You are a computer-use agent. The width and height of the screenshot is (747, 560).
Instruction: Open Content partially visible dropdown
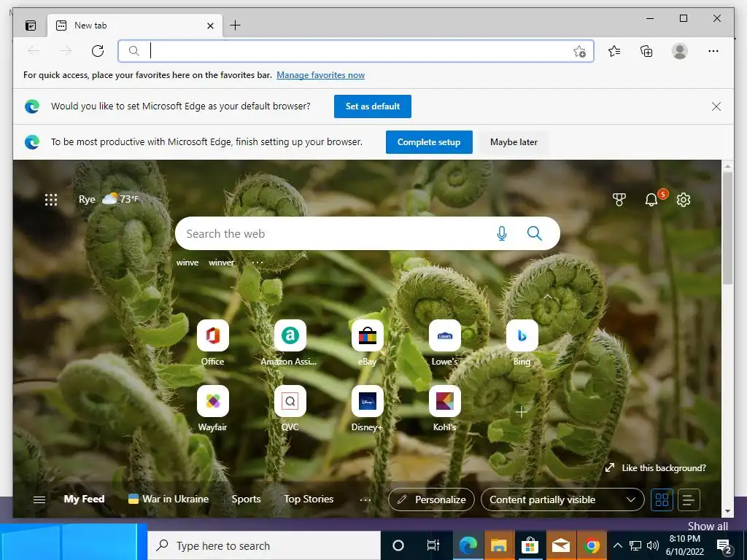[562, 499]
